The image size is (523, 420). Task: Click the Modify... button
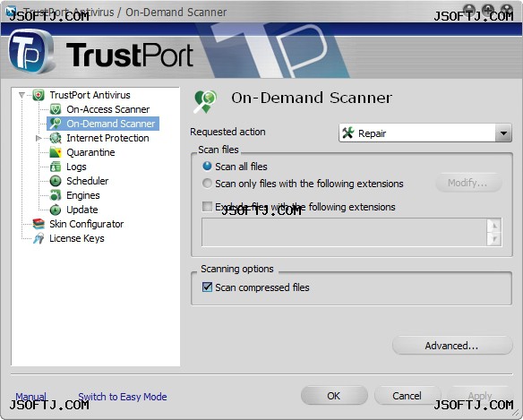[x=468, y=183]
